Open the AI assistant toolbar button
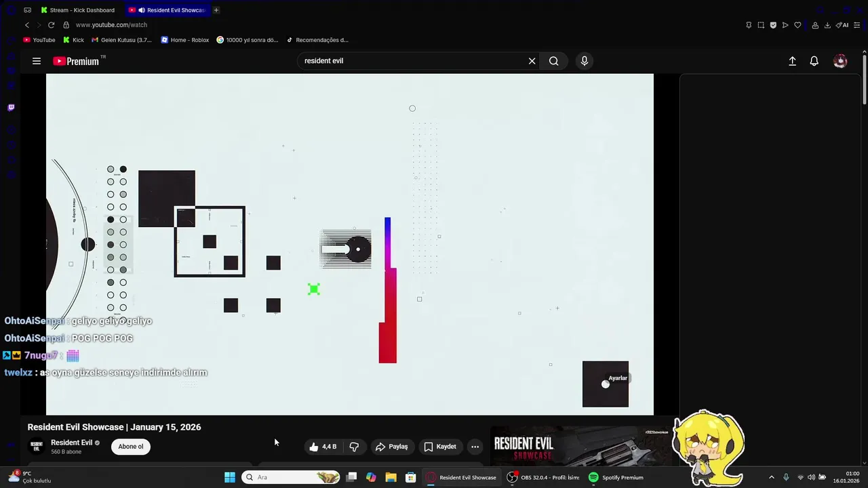 pyautogui.click(x=842, y=25)
